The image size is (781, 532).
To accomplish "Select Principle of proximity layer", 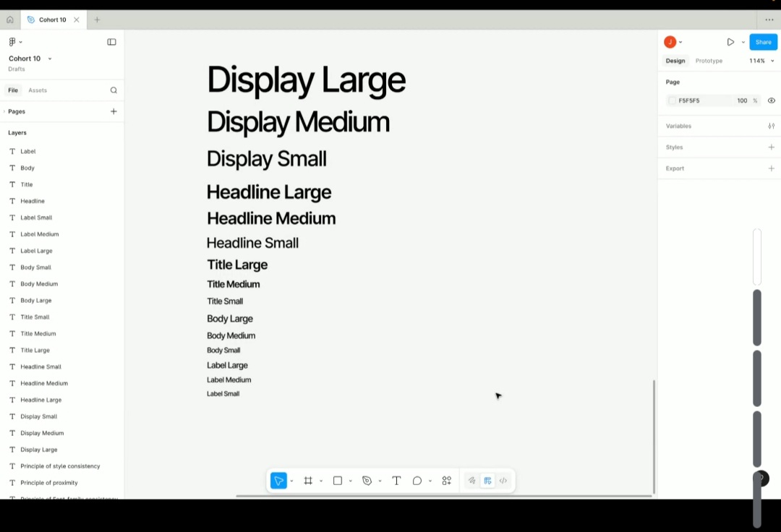I will (x=49, y=483).
